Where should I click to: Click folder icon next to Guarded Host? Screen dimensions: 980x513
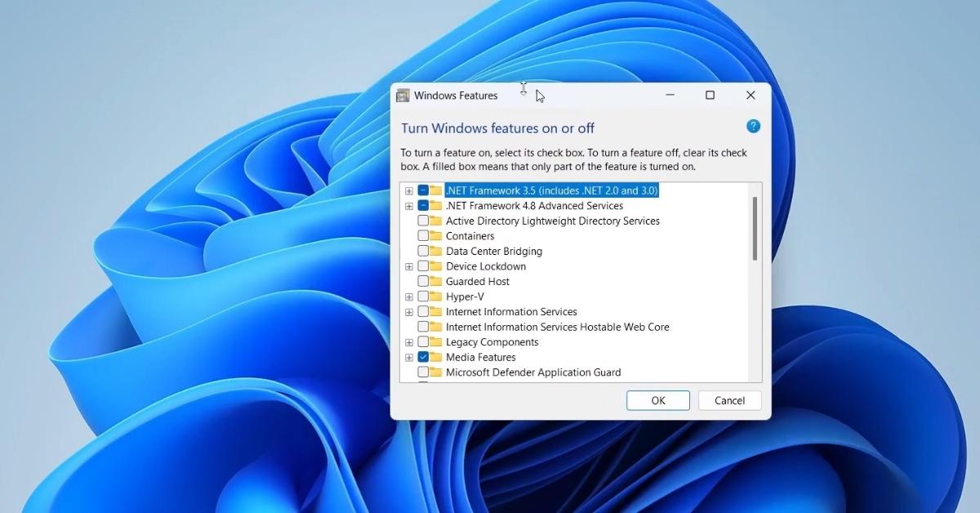pyautogui.click(x=436, y=281)
